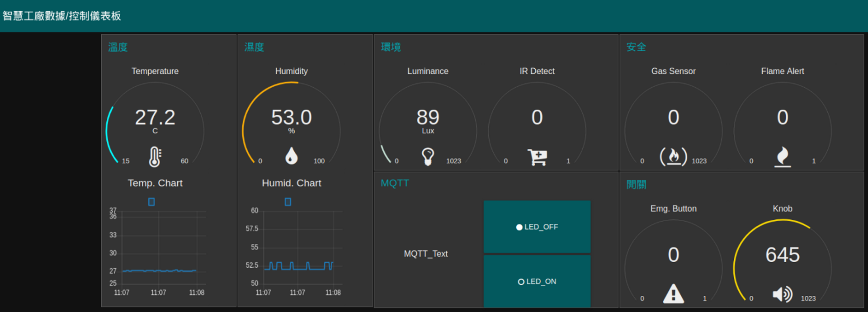This screenshot has height=312, width=868.
Task: Click the 濕度 group heading
Action: [255, 47]
